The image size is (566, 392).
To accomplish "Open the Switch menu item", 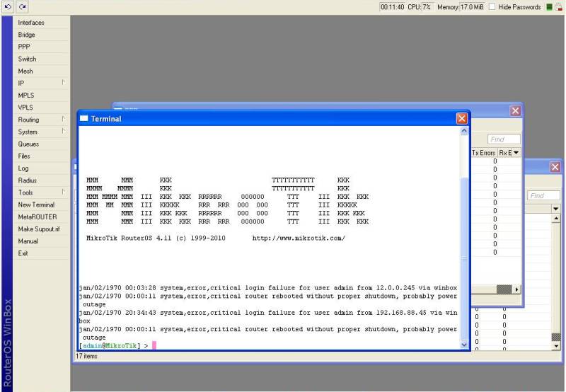I will (27, 59).
